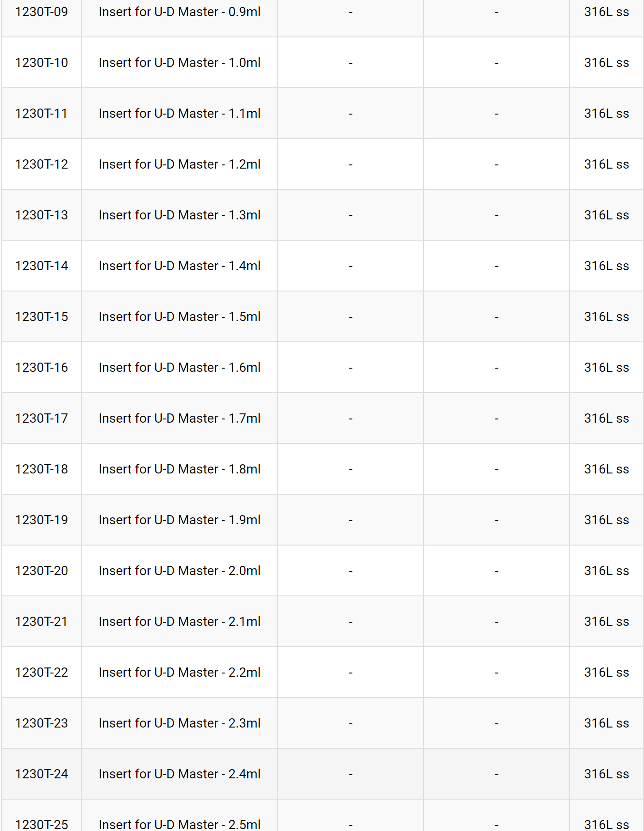Click 316L ss material in 1230T-16 row

pyautogui.click(x=607, y=368)
